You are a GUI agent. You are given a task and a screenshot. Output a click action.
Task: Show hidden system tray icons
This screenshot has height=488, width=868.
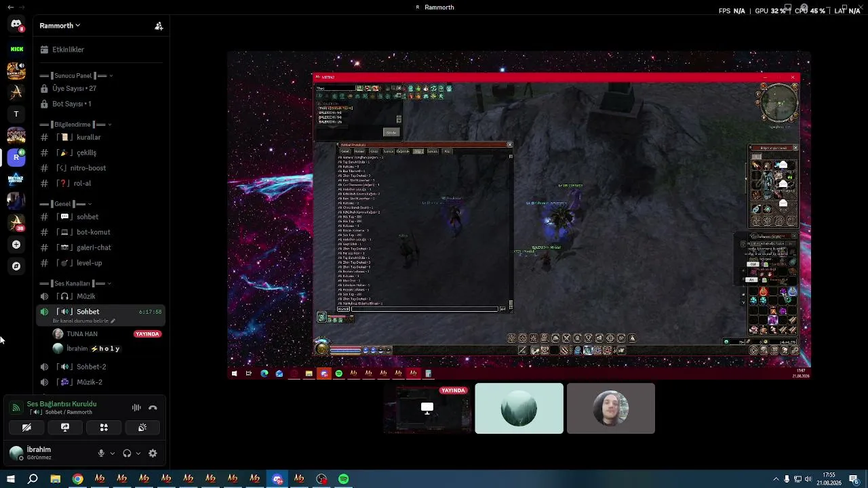point(776,479)
